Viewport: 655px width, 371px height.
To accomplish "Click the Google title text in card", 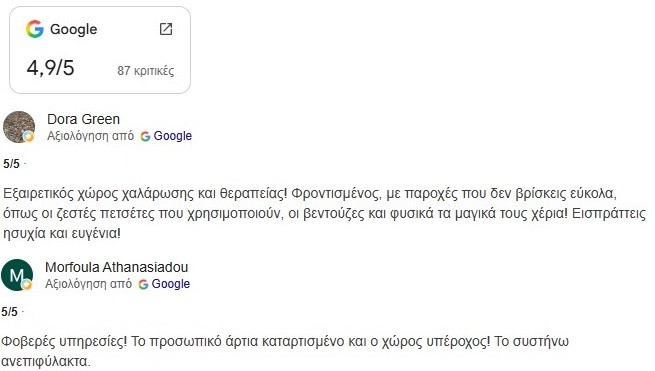I will pyautogui.click(x=74, y=29).
